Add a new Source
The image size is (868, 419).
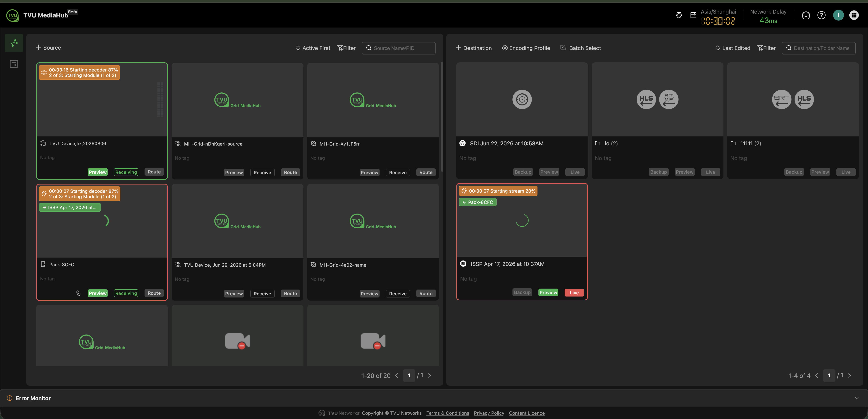pos(48,47)
